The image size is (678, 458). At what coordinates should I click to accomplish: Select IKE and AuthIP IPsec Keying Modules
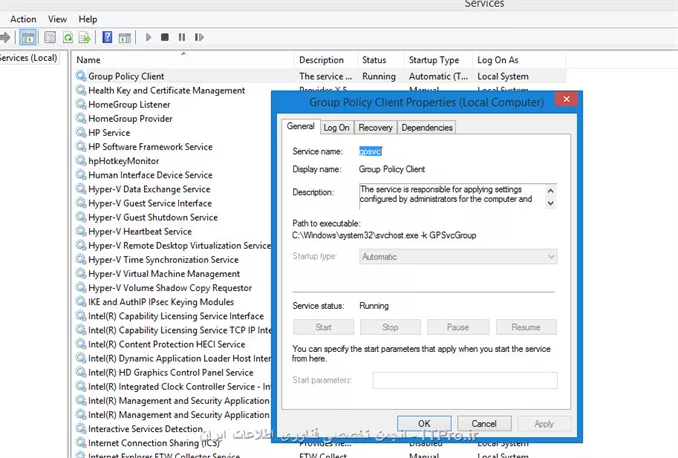[x=161, y=302]
